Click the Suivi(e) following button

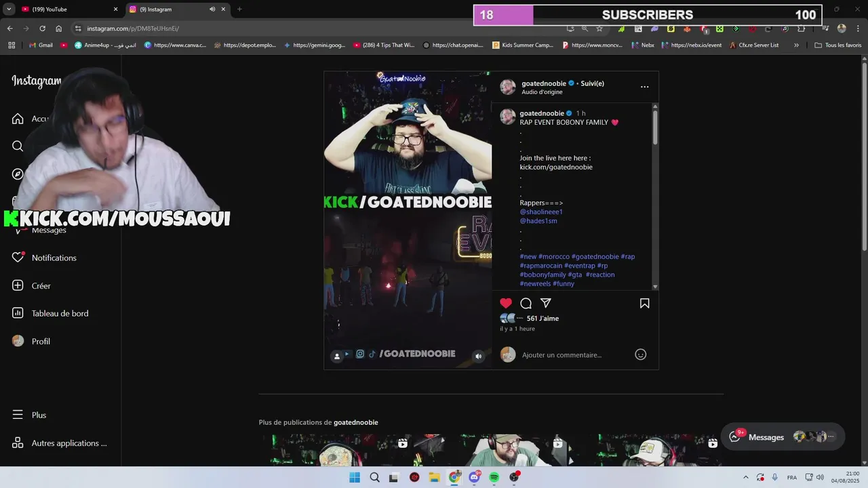[x=592, y=83]
